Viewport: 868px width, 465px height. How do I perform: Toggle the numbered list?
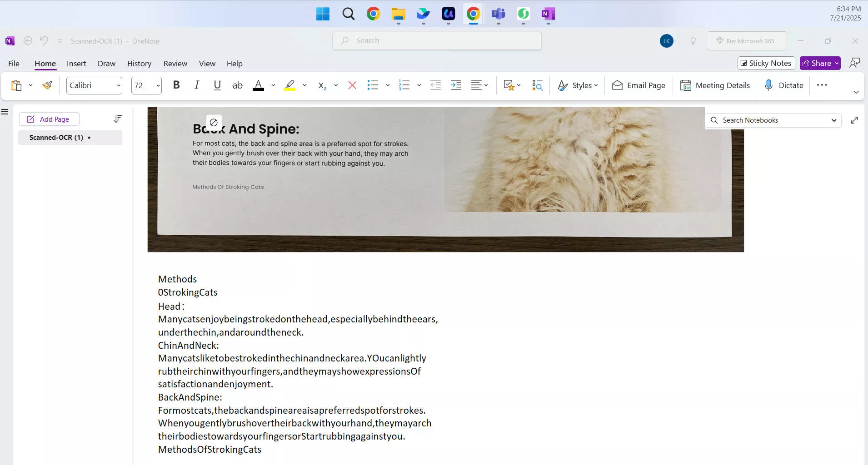tap(404, 85)
